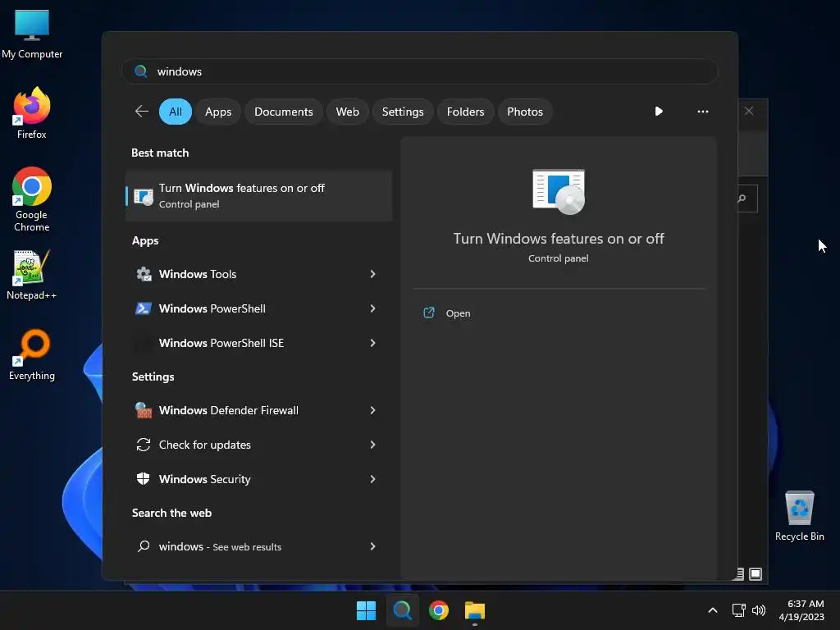Viewport: 840px width, 630px height.
Task: Open Turn Windows features on or off result
Action: pyautogui.click(x=258, y=196)
